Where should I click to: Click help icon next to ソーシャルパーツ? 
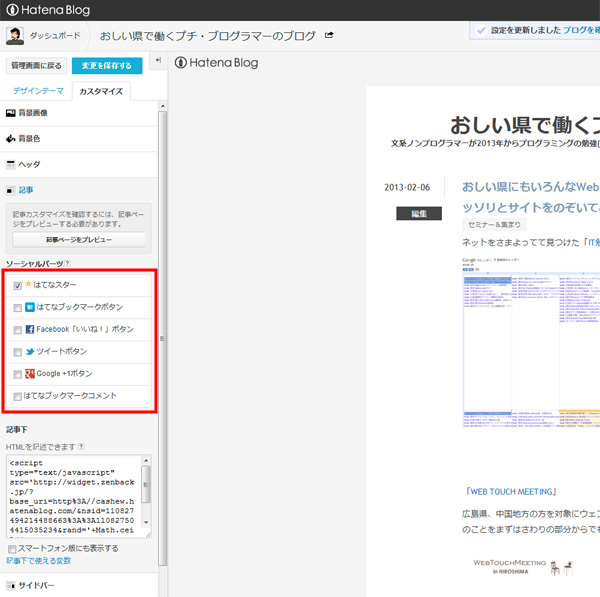[x=67, y=263]
